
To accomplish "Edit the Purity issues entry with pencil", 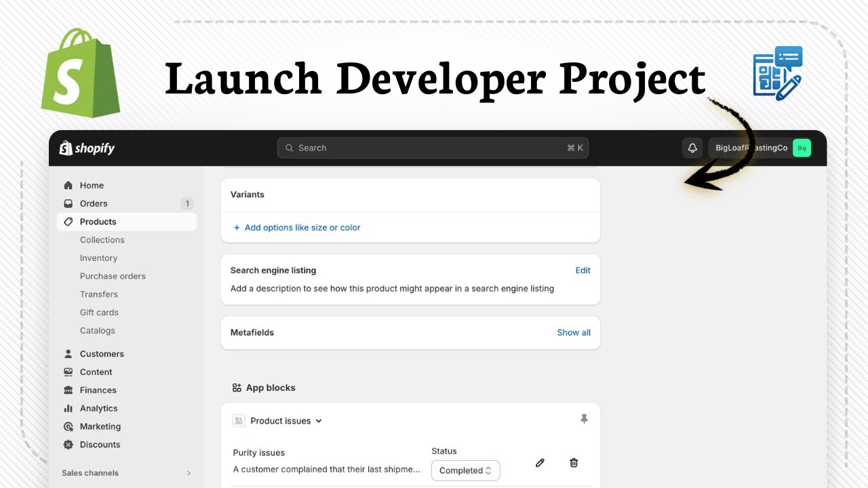I will (x=540, y=463).
